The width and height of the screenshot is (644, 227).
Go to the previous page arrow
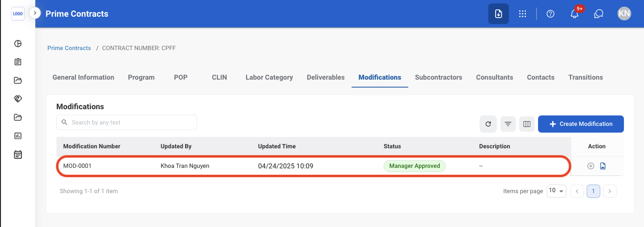(x=577, y=191)
